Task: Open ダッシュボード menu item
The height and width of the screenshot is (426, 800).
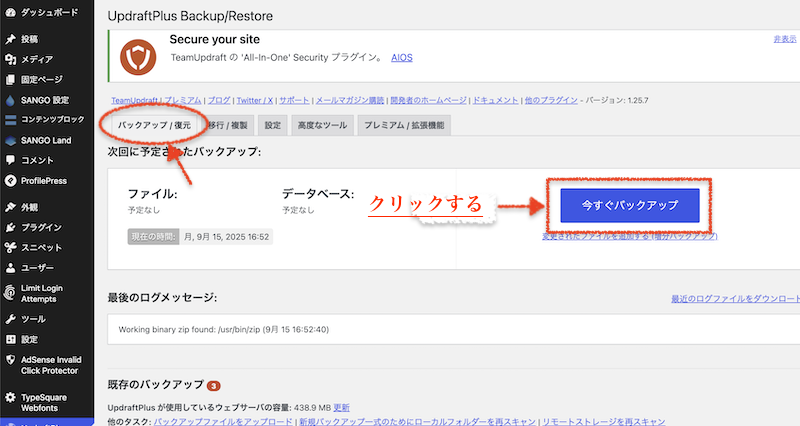Action: pos(47,13)
